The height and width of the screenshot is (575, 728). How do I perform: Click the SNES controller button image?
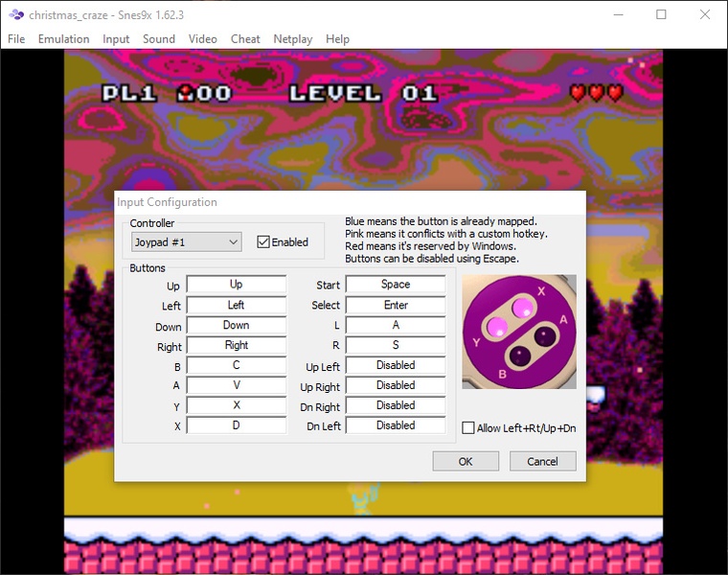click(519, 332)
